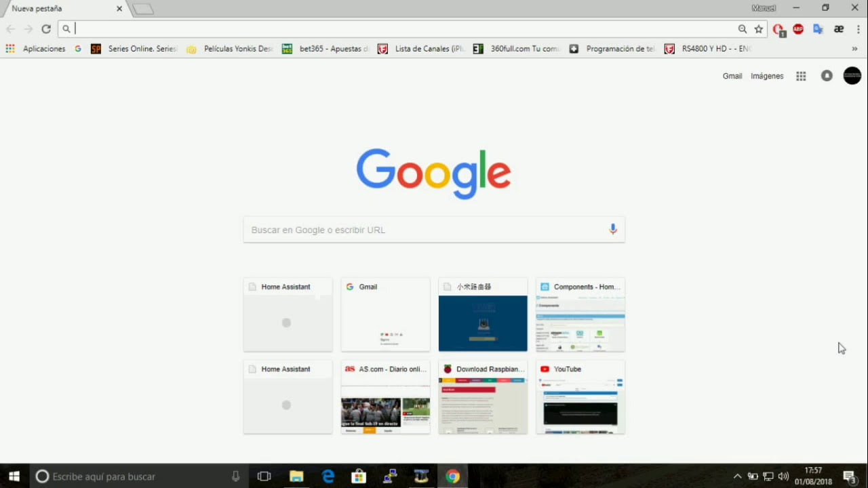Open the Aplicaciones bookmark
Viewport: 868px width, 488px height.
point(35,49)
